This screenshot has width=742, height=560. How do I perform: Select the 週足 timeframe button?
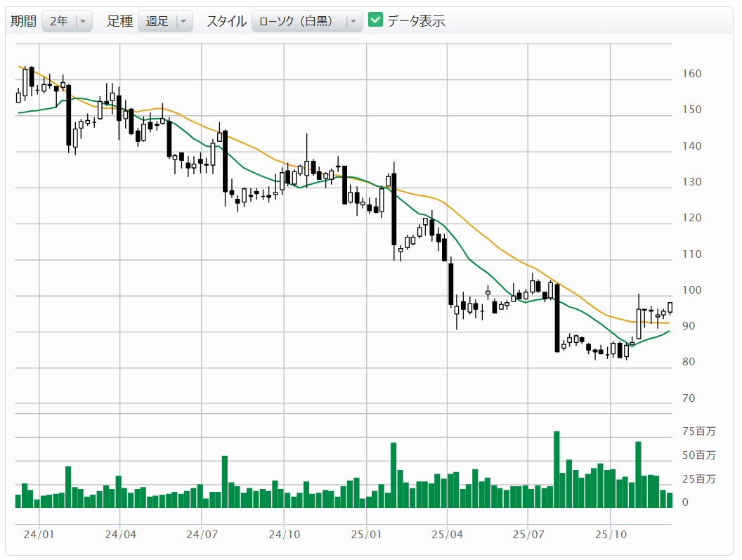157,21
